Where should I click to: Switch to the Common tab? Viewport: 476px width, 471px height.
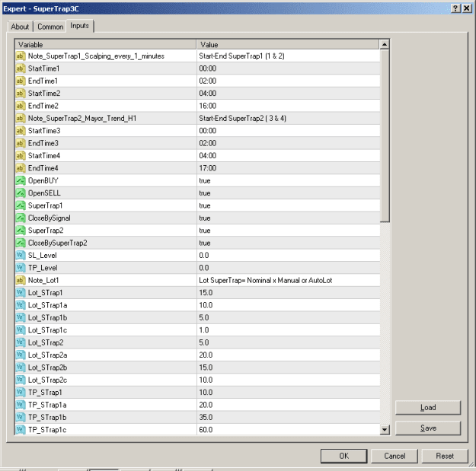tap(50, 27)
